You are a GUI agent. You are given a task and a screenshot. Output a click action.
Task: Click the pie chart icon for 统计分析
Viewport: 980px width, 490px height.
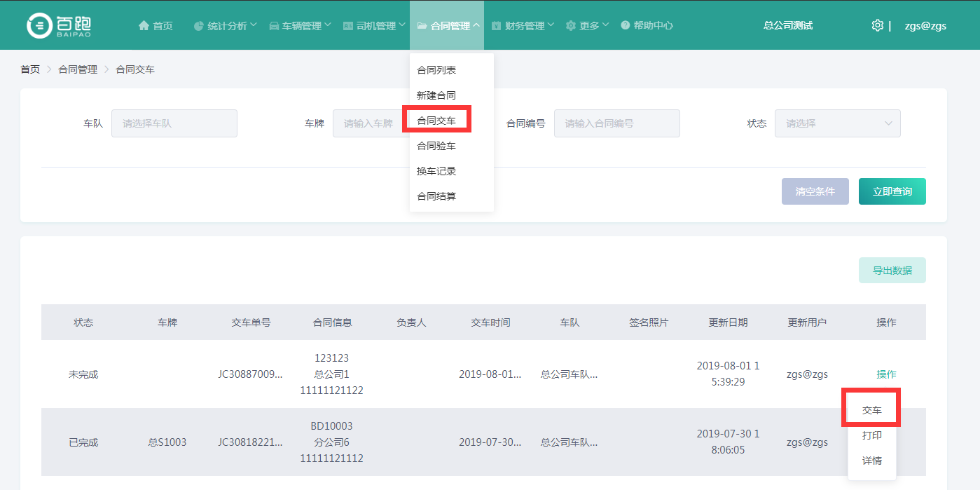(199, 26)
